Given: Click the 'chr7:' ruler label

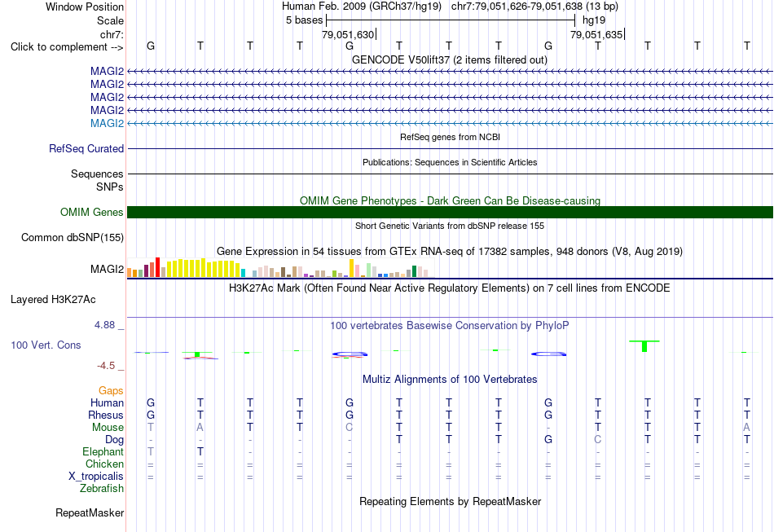Looking at the screenshot, I should click(x=112, y=34).
